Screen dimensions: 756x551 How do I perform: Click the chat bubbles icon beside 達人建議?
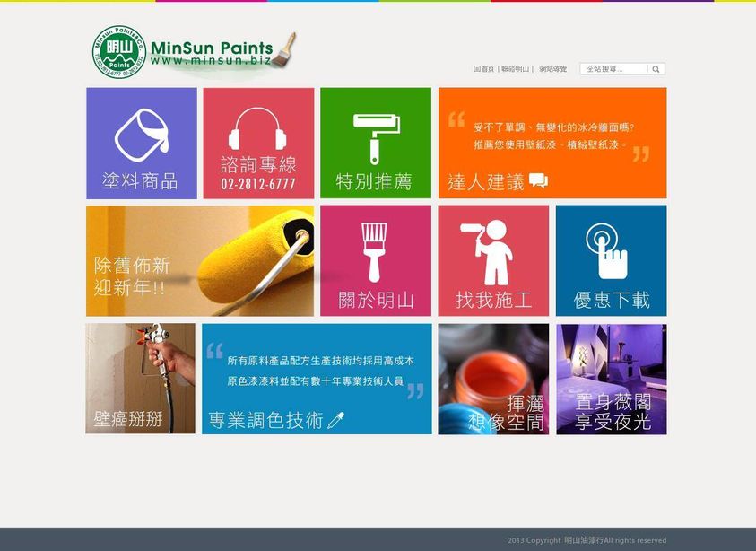(539, 180)
